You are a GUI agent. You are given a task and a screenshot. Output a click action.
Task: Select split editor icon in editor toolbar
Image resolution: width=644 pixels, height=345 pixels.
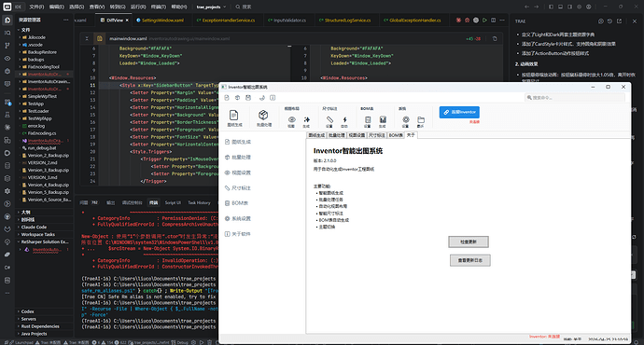[x=494, y=21]
